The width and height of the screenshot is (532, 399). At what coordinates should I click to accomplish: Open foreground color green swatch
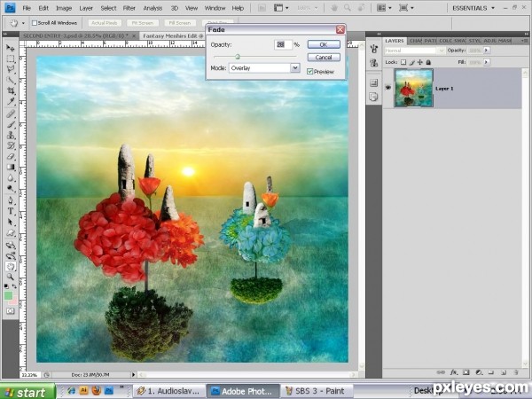click(8, 295)
